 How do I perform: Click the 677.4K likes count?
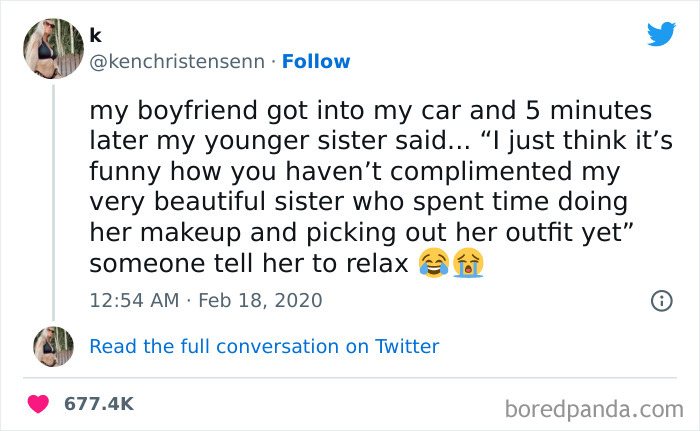[x=98, y=404]
